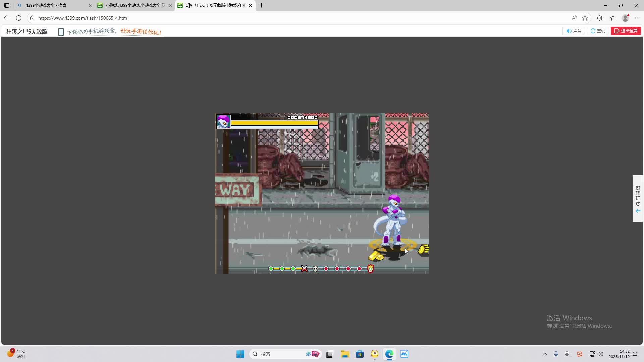Toggle game sound with 声音 button
Viewport: 644px width, 362px height.
(574, 31)
